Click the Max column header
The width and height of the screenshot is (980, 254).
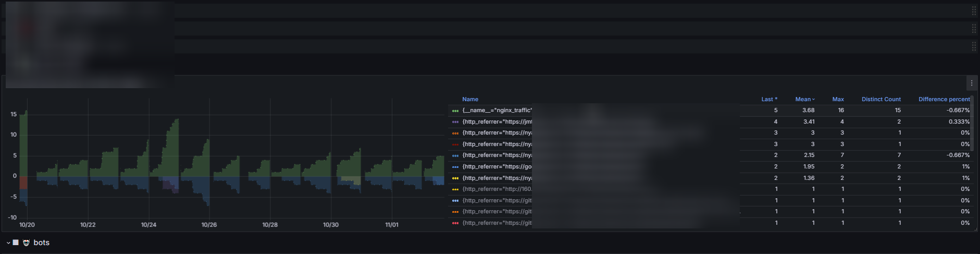(838, 99)
